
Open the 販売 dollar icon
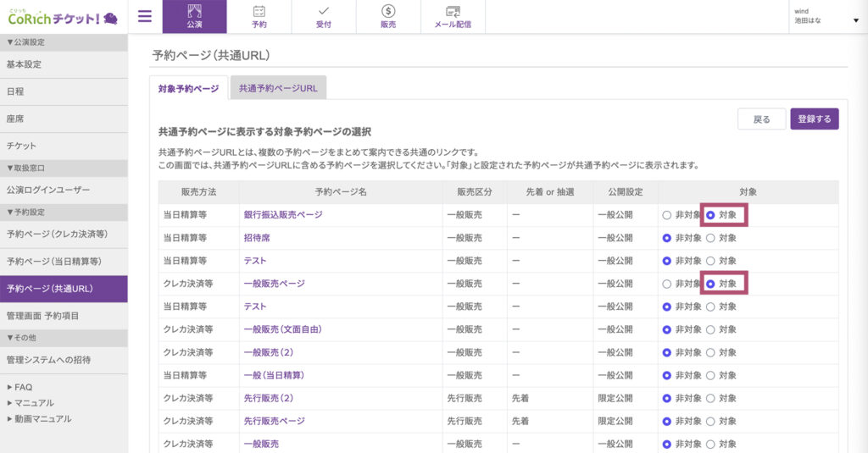tap(388, 16)
